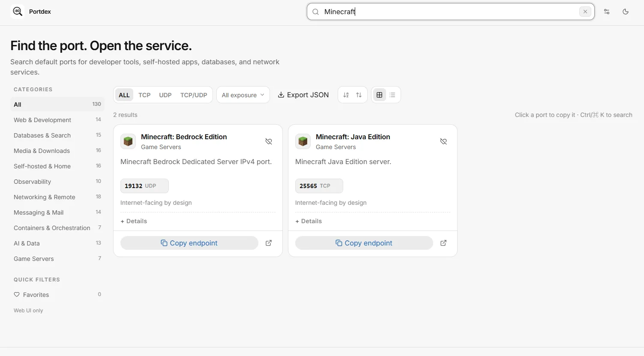Toggle dark mode moon icon

coord(626,12)
